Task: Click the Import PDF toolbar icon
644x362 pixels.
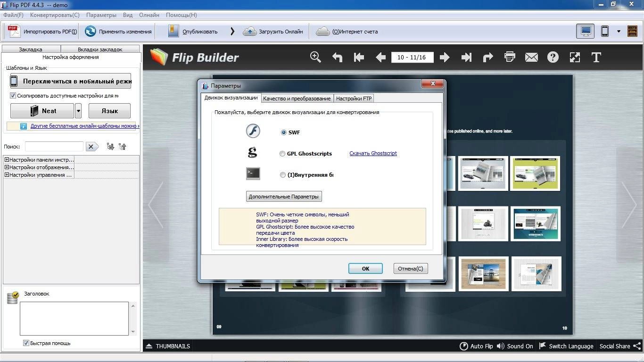Action: [x=15, y=32]
